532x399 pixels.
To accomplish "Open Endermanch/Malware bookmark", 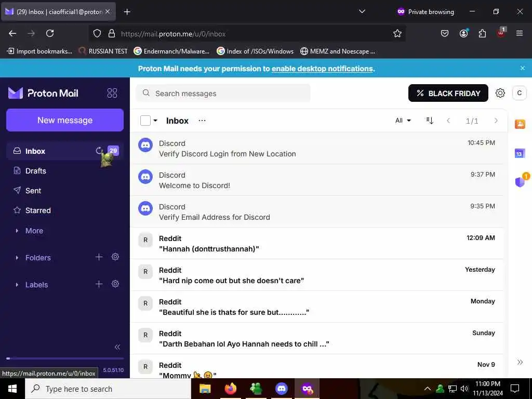I will pyautogui.click(x=171, y=51).
